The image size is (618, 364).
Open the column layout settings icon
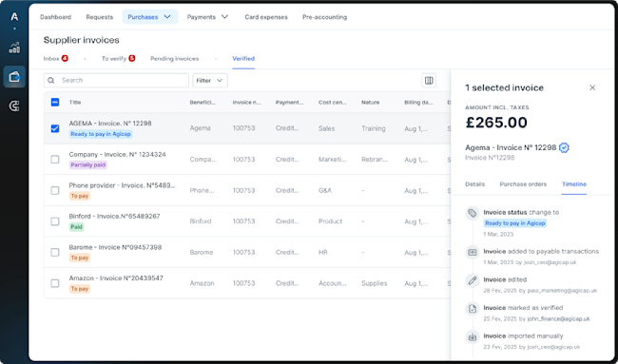pyautogui.click(x=429, y=81)
